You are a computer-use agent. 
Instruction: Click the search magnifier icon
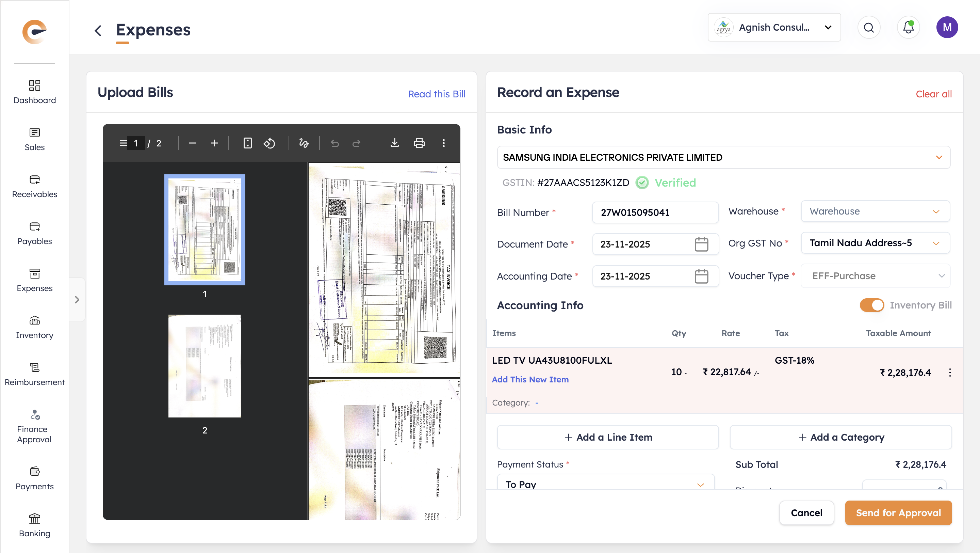868,27
